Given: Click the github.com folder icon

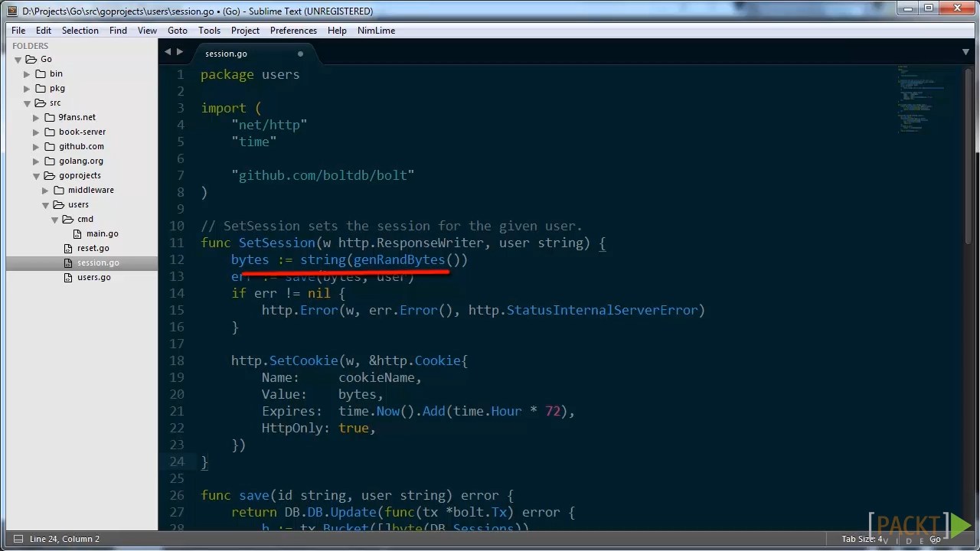Looking at the screenshot, I should [x=50, y=146].
